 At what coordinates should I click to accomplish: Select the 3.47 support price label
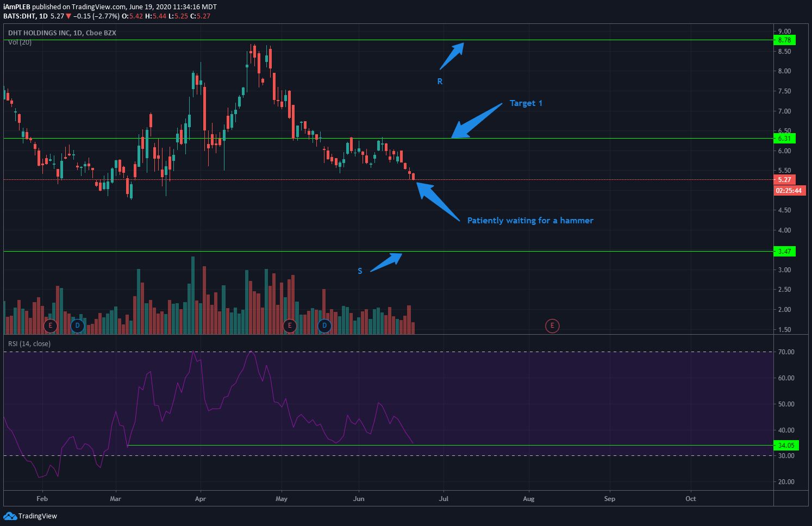[x=784, y=252]
